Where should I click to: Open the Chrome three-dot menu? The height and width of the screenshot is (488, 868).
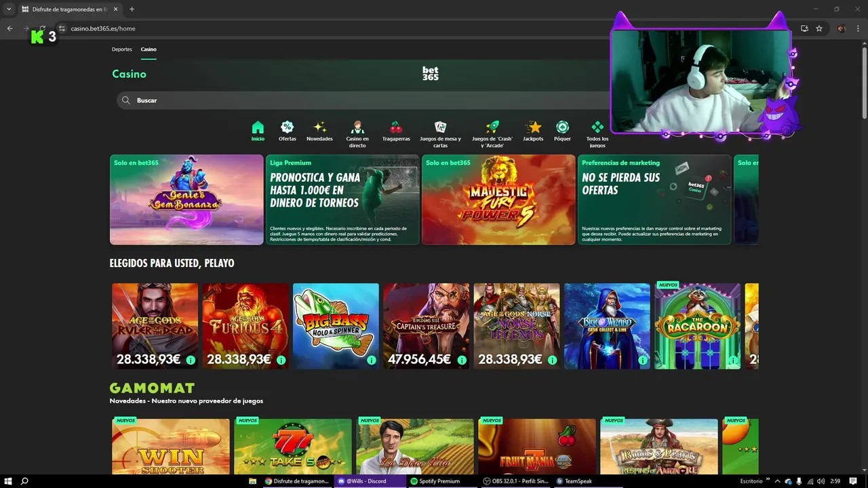[x=858, y=28]
